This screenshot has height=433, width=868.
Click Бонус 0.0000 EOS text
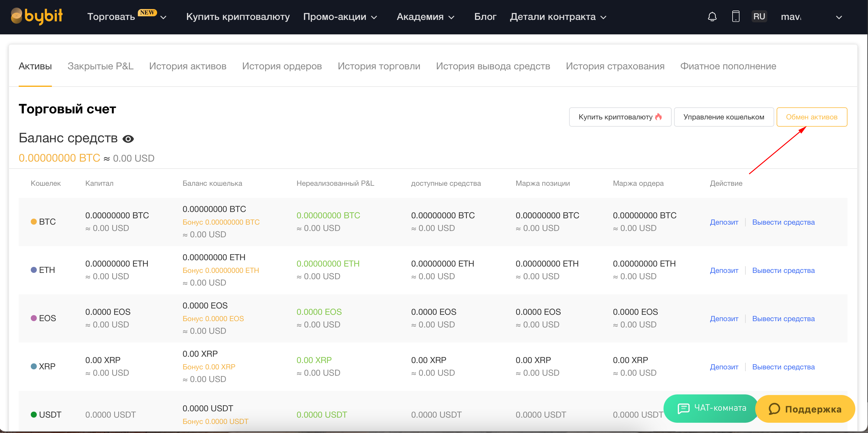[x=213, y=318]
